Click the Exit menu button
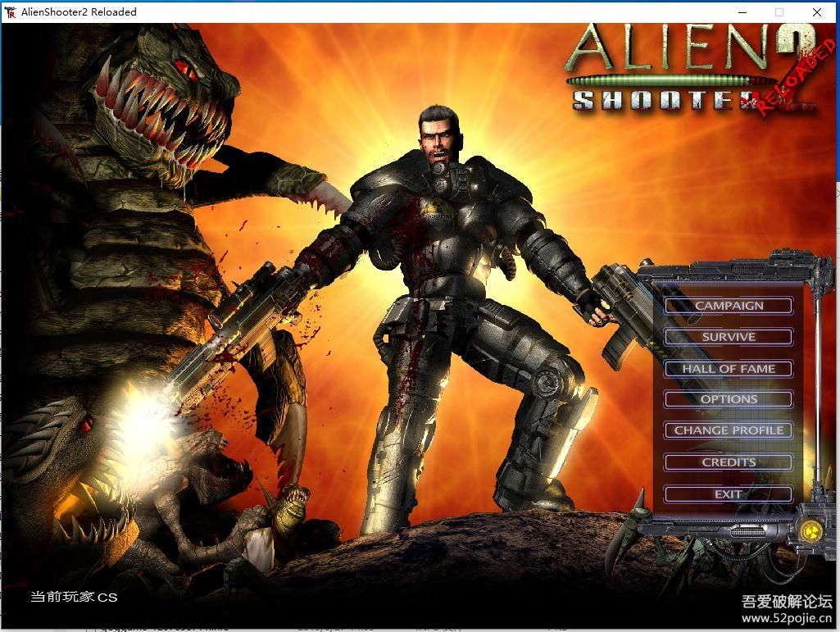The height and width of the screenshot is (632, 840). [729, 493]
